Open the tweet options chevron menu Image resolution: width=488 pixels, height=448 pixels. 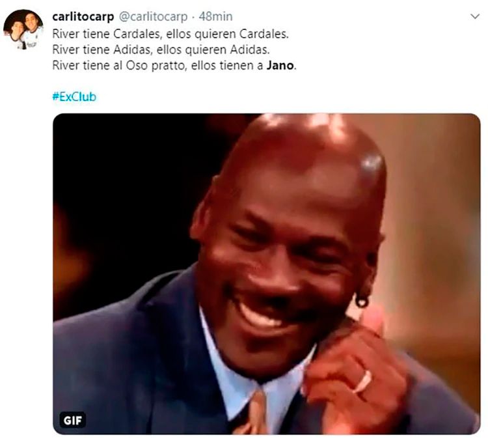(x=475, y=16)
